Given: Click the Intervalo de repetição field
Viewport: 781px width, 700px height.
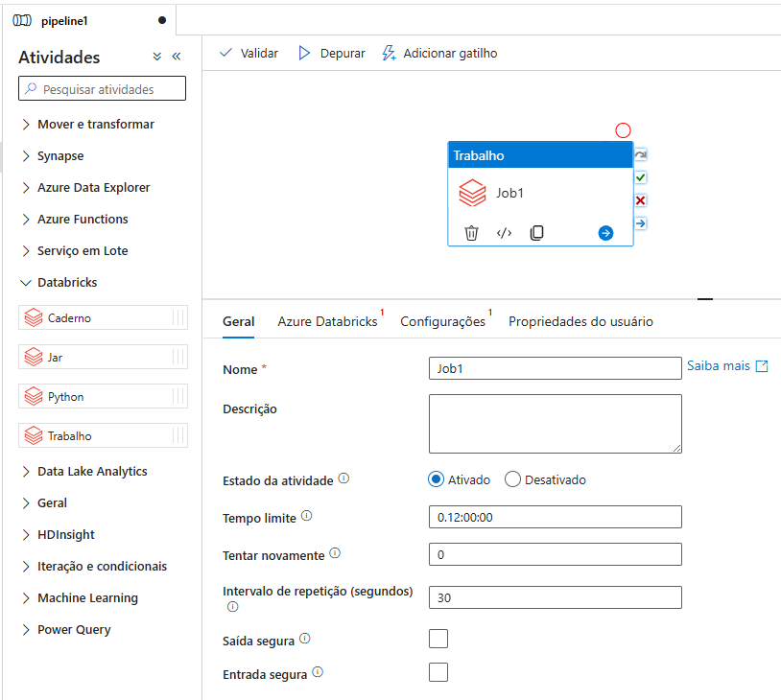Looking at the screenshot, I should click(555, 597).
